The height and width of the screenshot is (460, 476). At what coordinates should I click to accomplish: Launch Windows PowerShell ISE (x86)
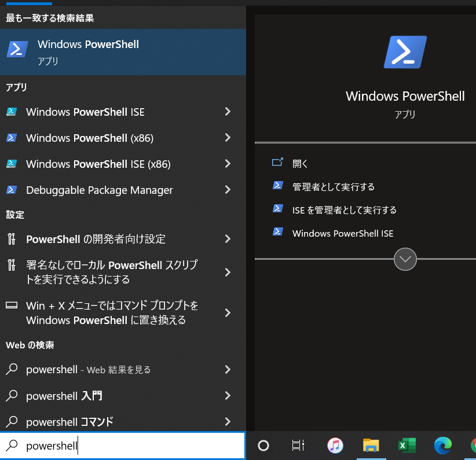(98, 164)
